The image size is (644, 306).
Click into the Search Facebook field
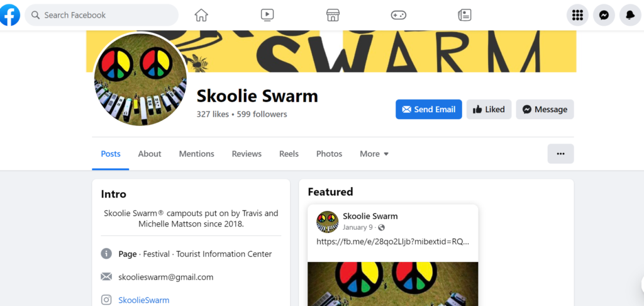(101, 15)
